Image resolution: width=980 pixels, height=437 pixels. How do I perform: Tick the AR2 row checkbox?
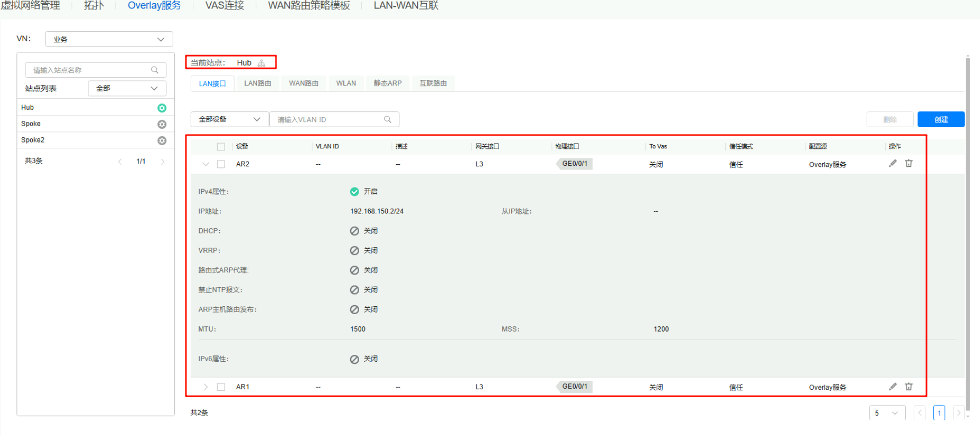pos(221,164)
